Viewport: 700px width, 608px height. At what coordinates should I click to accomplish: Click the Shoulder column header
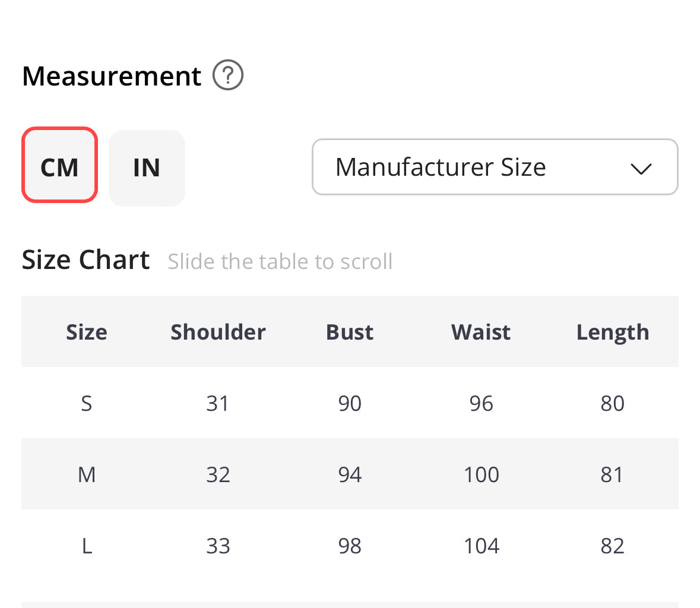[218, 332]
